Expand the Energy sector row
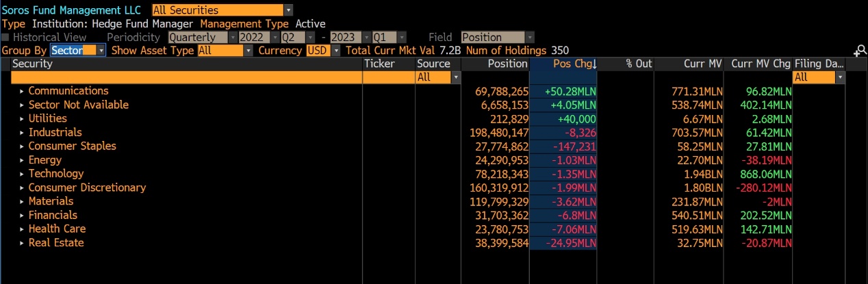 [x=22, y=160]
